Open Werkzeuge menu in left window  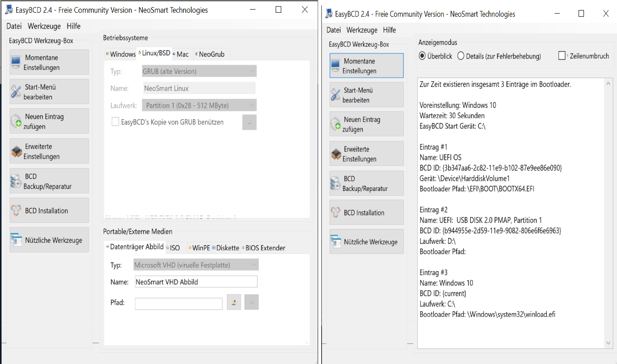[x=44, y=26]
